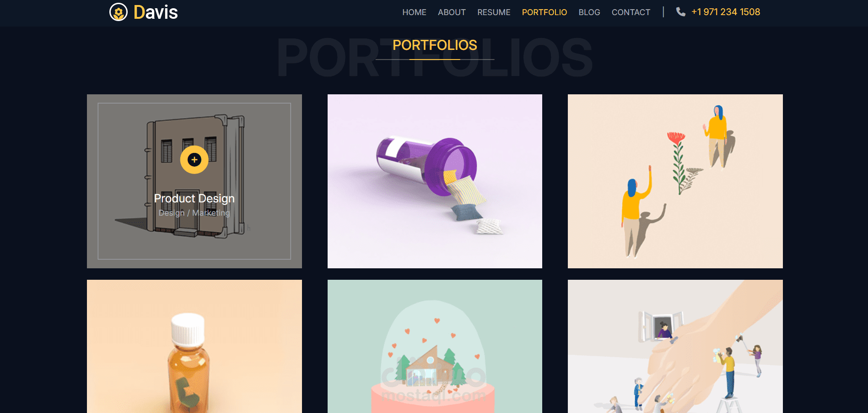Open the purple pill bottle portfolio item
This screenshot has width=868, height=413.
[435, 181]
